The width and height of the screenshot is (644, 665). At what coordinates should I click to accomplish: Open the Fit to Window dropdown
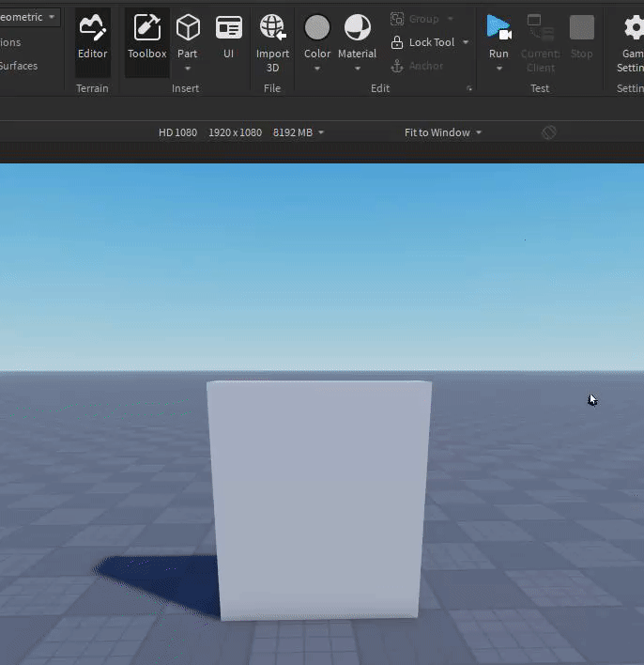[x=443, y=132]
